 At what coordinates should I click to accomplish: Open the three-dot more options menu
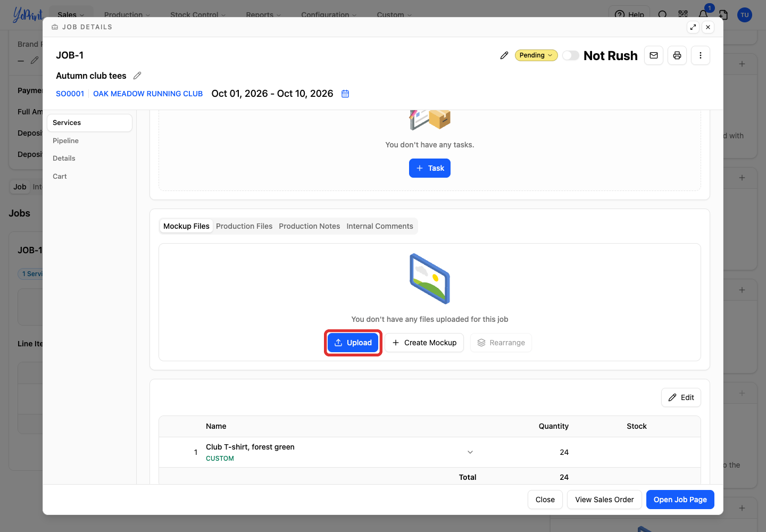click(x=701, y=55)
